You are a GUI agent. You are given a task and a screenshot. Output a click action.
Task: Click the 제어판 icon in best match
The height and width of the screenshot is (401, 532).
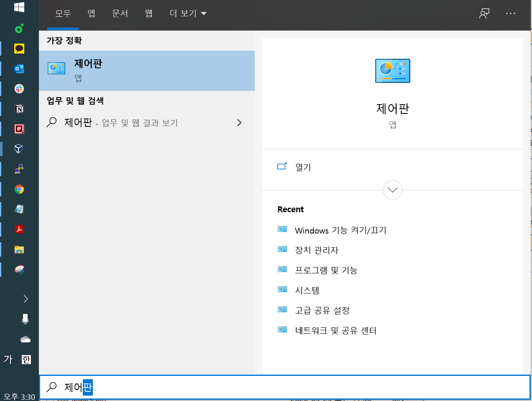coord(56,68)
